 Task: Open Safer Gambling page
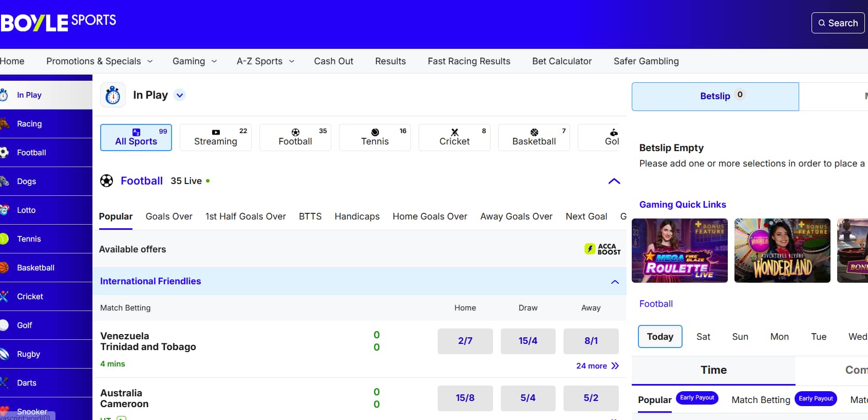coord(646,61)
